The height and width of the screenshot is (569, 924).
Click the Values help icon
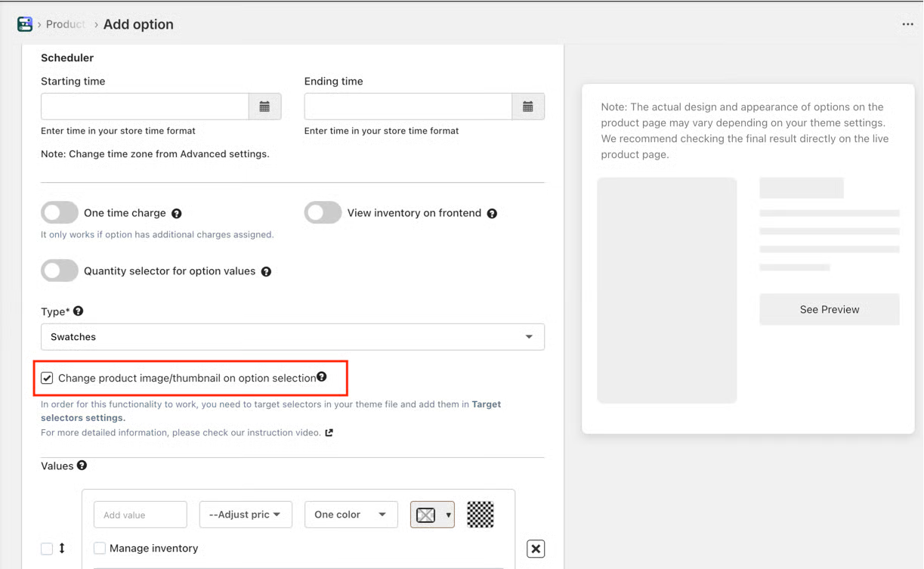pos(82,465)
